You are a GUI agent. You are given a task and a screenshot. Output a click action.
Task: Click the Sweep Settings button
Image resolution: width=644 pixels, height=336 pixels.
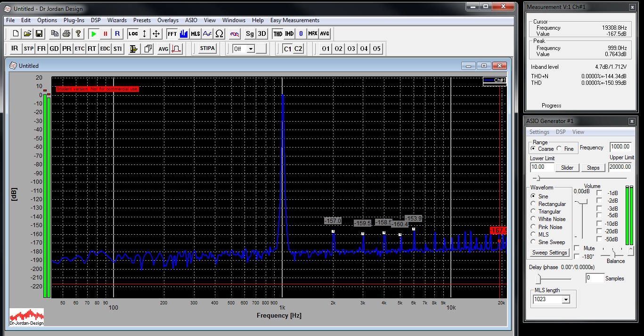[549, 253]
